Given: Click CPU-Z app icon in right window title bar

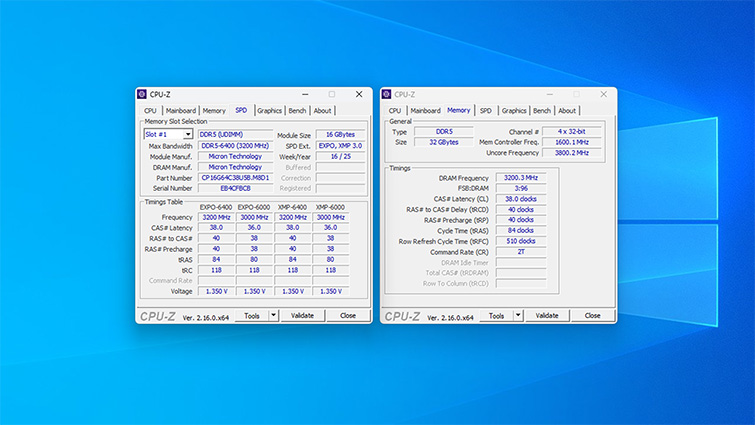Looking at the screenshot, I should (387, 94).
